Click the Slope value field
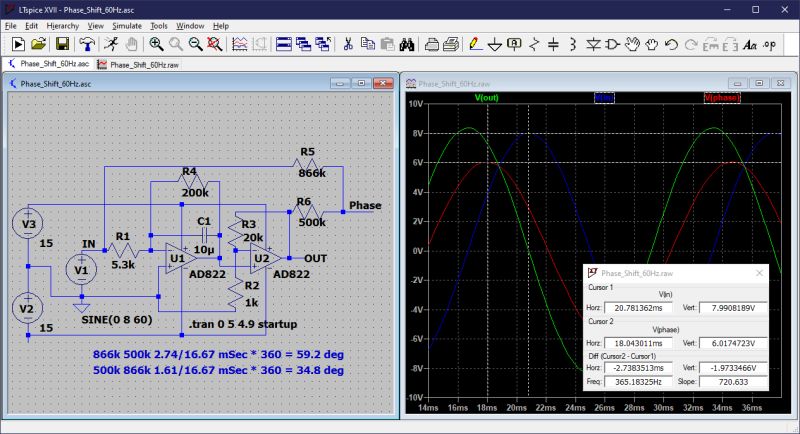 (x=733, y=381)
